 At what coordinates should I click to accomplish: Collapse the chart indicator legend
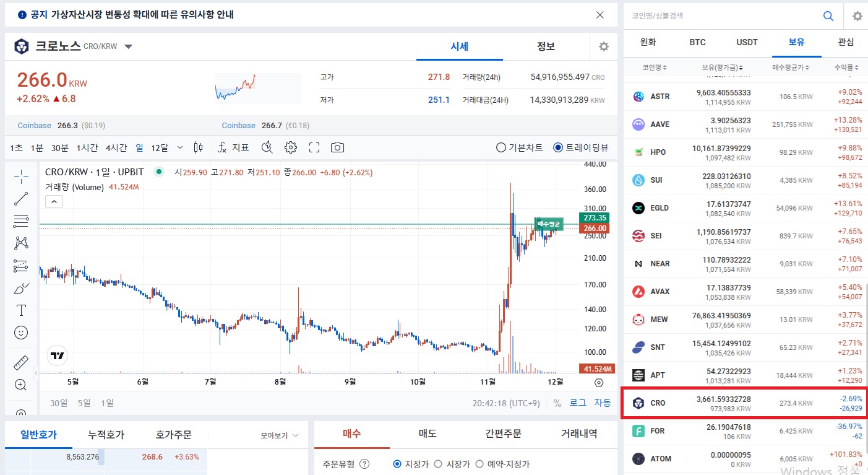(x=54, y=201)
